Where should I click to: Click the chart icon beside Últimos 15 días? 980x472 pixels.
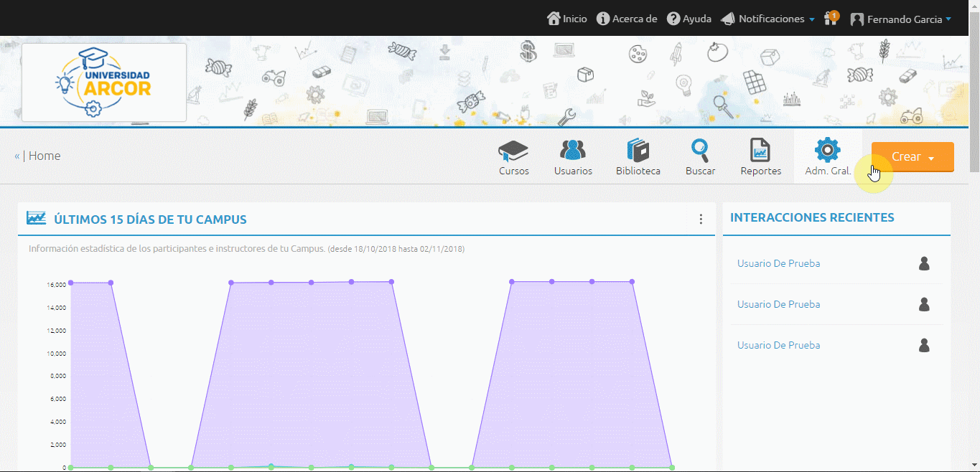coord(37,218)
